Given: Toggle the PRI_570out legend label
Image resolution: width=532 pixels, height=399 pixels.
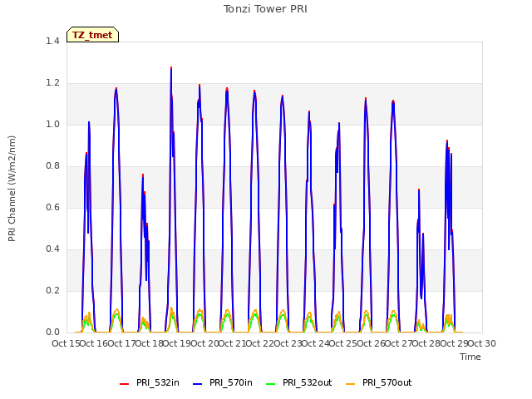Looking at the screenshot, I should 387,382.
